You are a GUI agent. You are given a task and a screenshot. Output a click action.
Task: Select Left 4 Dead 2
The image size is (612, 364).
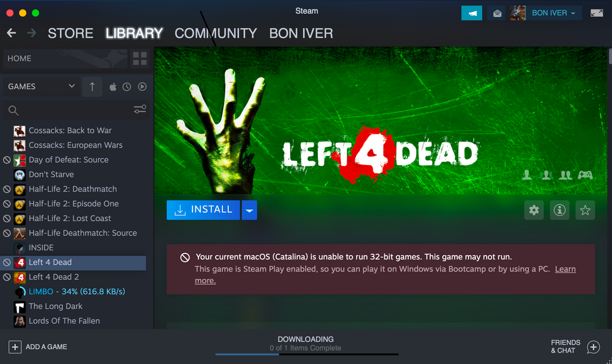click(x=54, y=277)
